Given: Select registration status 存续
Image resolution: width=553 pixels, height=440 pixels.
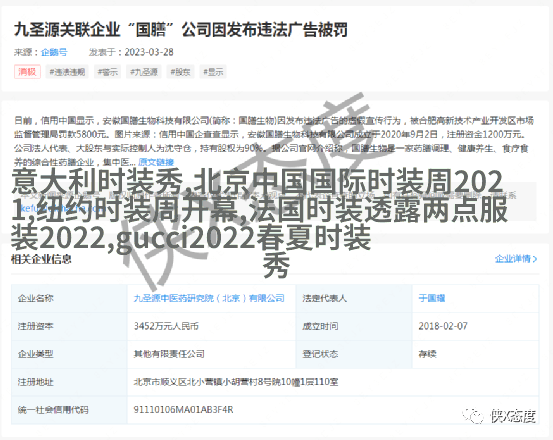Looking at the screenshot, I should click(x=427, y=354).
